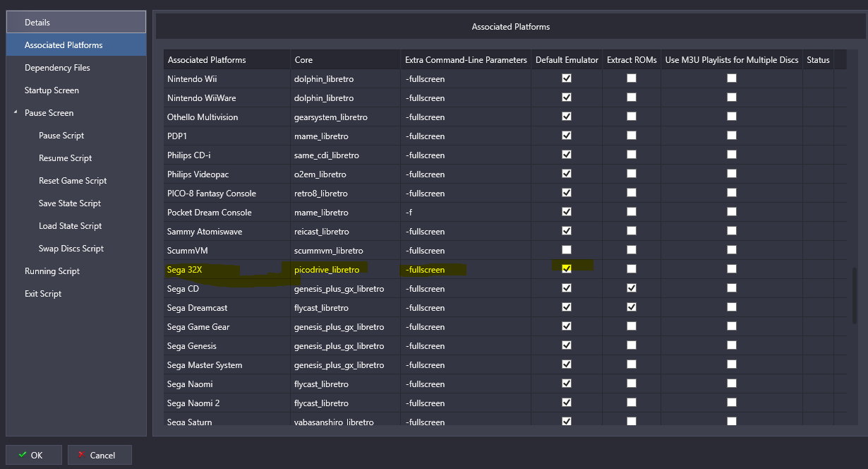
Task: Enable M3U Playlists for Sega Dreamcast
Action: pyautogui.click(x=732, y=307)
